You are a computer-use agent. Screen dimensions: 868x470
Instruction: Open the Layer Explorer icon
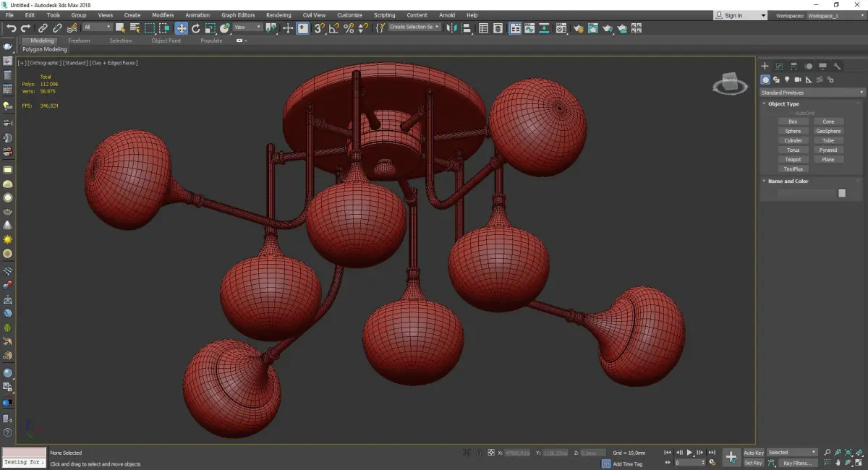click(498, 28)
